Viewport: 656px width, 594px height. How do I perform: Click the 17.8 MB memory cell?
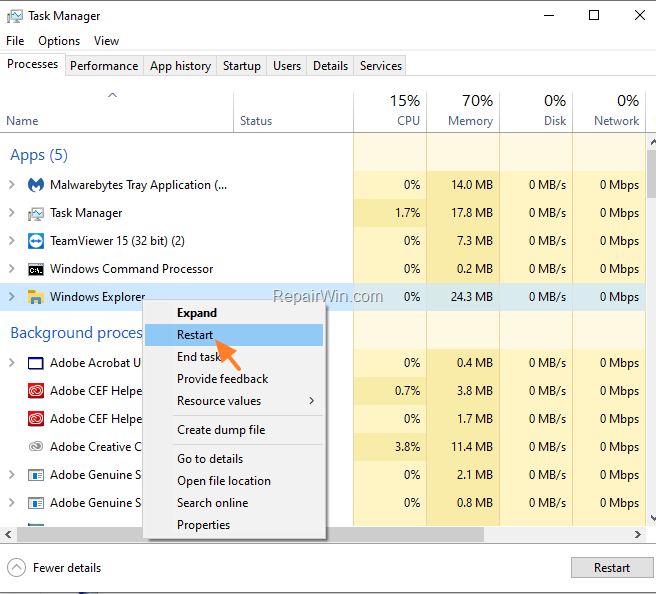coord(463,213)
